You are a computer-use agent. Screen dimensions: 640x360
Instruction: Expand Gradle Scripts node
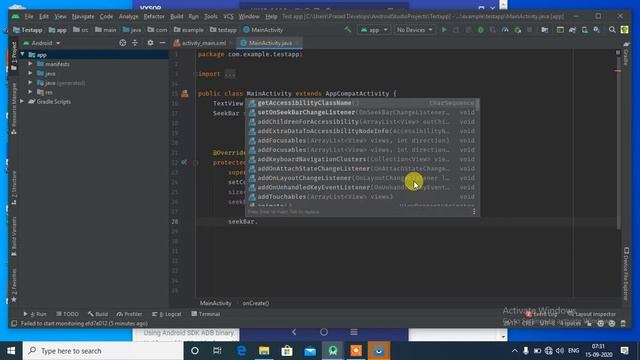coord(22,101)
